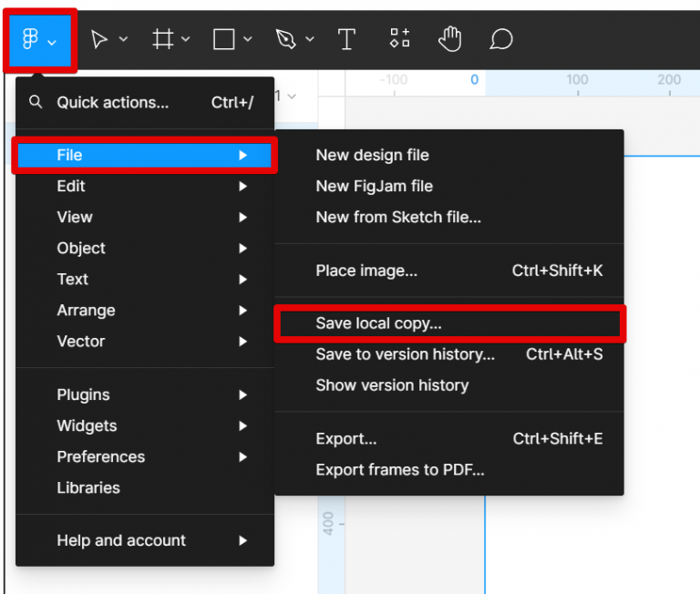Expand the Pen tools dropdown chevron

point(310,39)
